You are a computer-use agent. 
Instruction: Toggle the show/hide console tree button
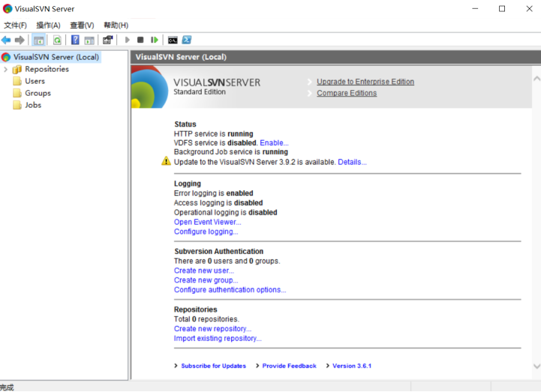coord(39,40)
